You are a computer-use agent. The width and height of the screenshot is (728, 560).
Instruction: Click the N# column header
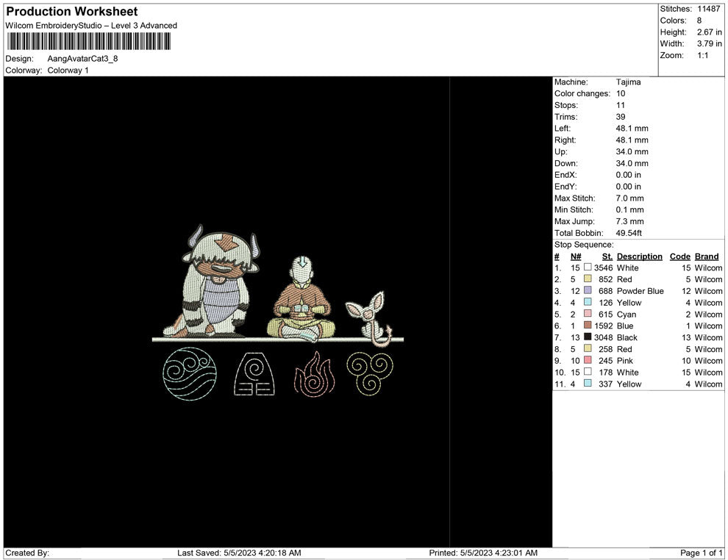pyautogui.click(x=576, y=256)
